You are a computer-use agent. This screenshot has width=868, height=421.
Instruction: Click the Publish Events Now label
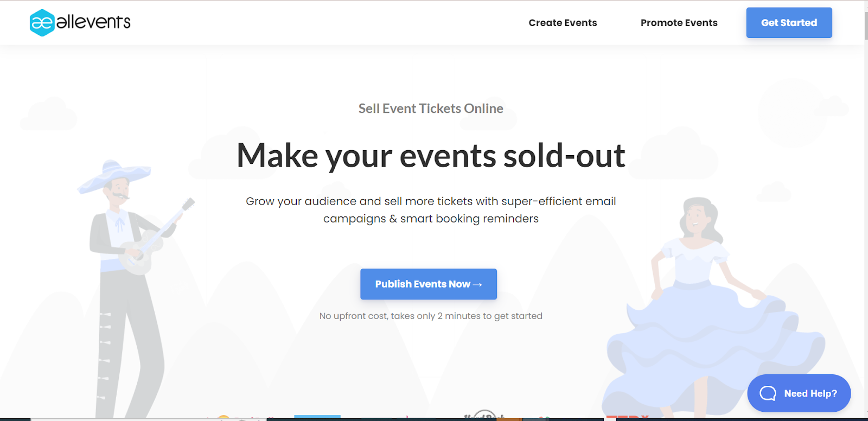click(423, 284)
